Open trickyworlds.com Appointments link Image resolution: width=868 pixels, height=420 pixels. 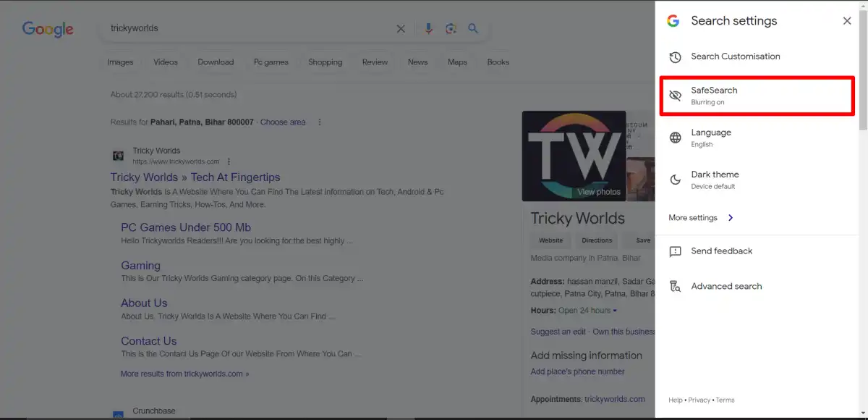[615, 399]
